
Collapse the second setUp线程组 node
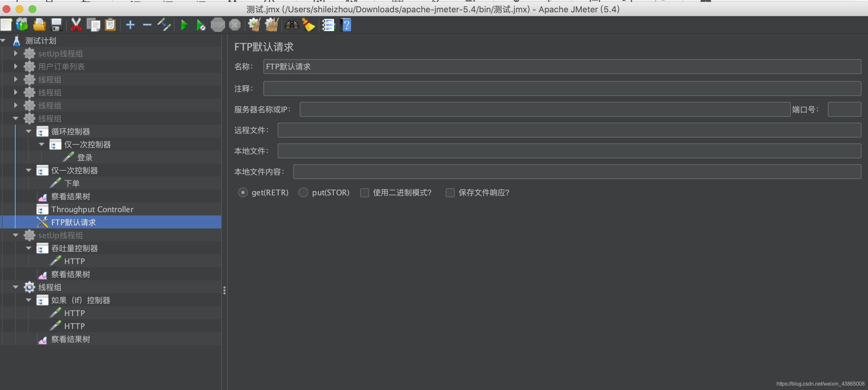(16, 235)
